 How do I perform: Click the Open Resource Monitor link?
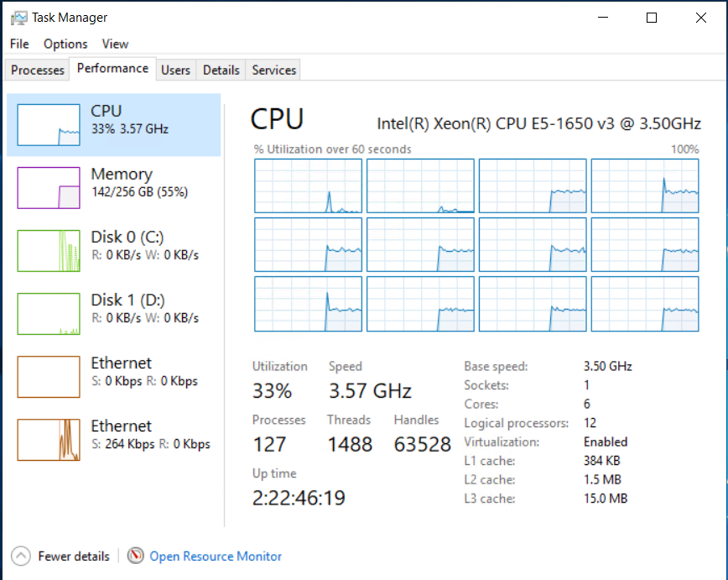pyautogui.click(x=216, y=556)
